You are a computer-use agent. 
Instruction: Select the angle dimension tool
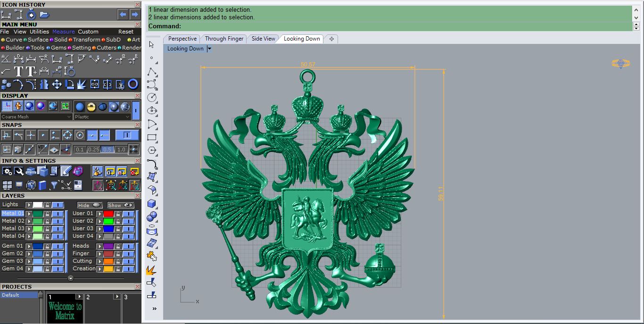6,59
